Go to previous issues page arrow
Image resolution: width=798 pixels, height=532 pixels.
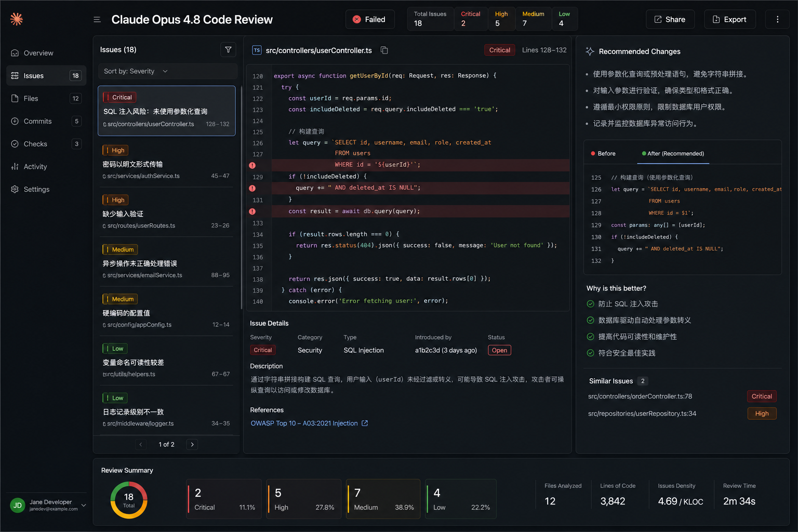pos(141,444)
